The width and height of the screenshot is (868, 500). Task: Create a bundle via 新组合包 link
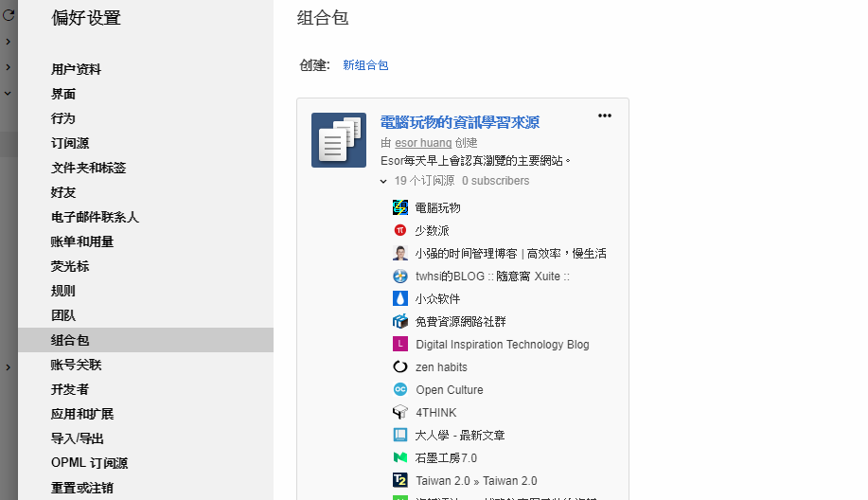pos(365,65)
